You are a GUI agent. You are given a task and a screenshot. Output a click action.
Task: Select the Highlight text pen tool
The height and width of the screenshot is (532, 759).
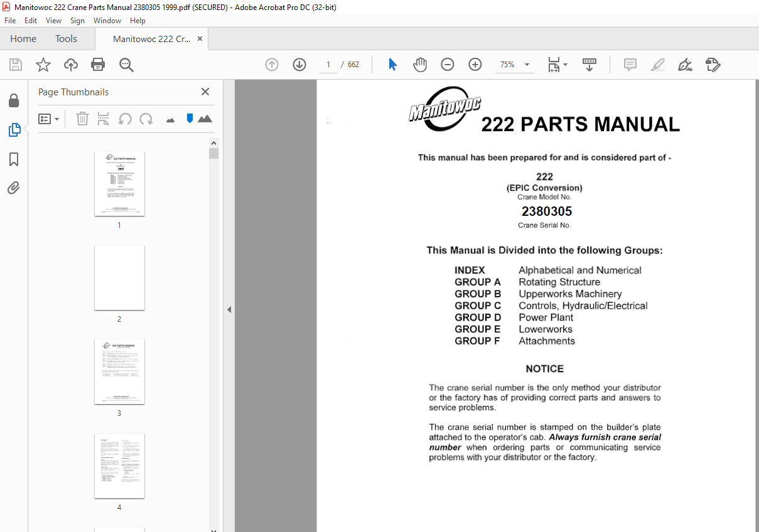click(658, 65)
